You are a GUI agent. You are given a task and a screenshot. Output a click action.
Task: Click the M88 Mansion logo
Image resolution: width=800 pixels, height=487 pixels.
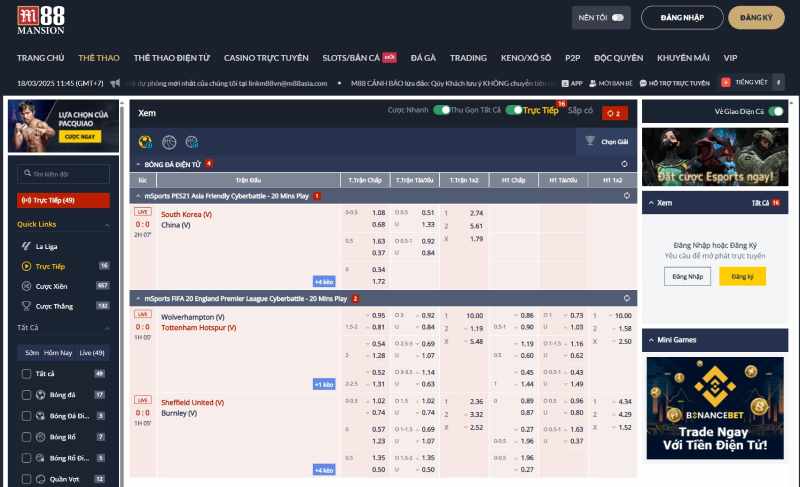(41, 20)
